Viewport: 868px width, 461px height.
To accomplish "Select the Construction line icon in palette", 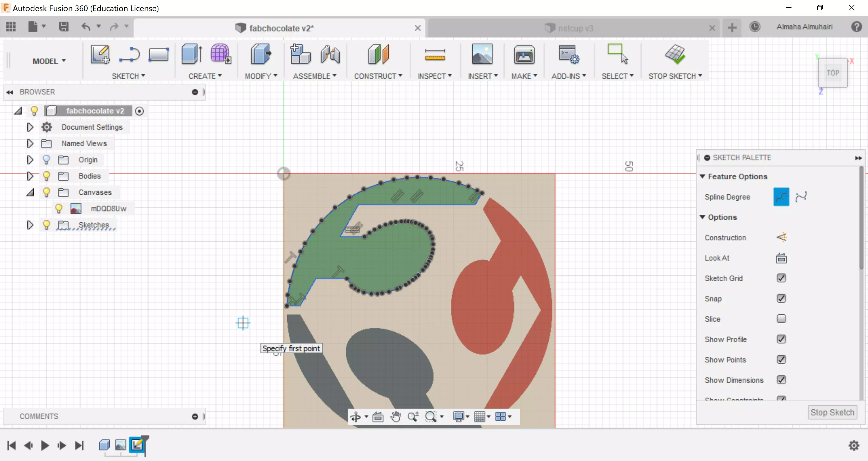I will coord(781,237).
